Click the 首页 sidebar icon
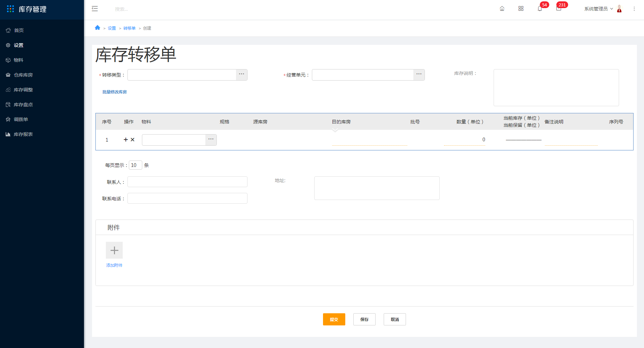 click(8, 30)
